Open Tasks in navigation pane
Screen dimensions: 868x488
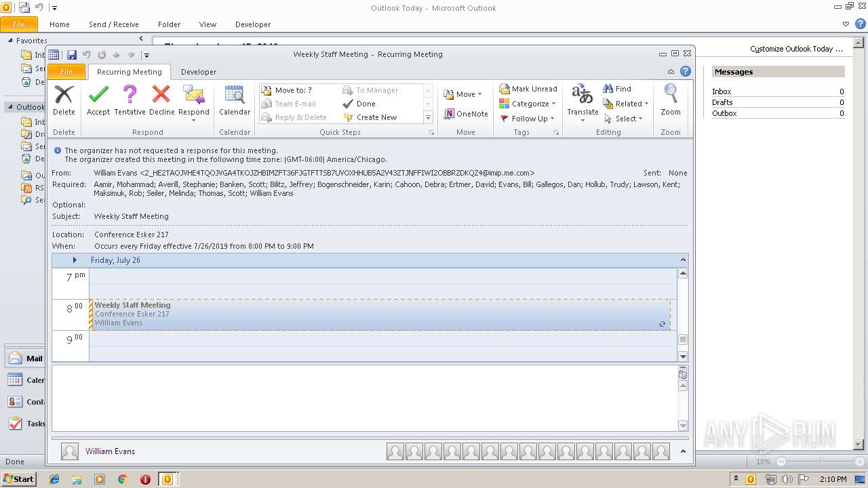pyautogui.click(x=26, y=424)
